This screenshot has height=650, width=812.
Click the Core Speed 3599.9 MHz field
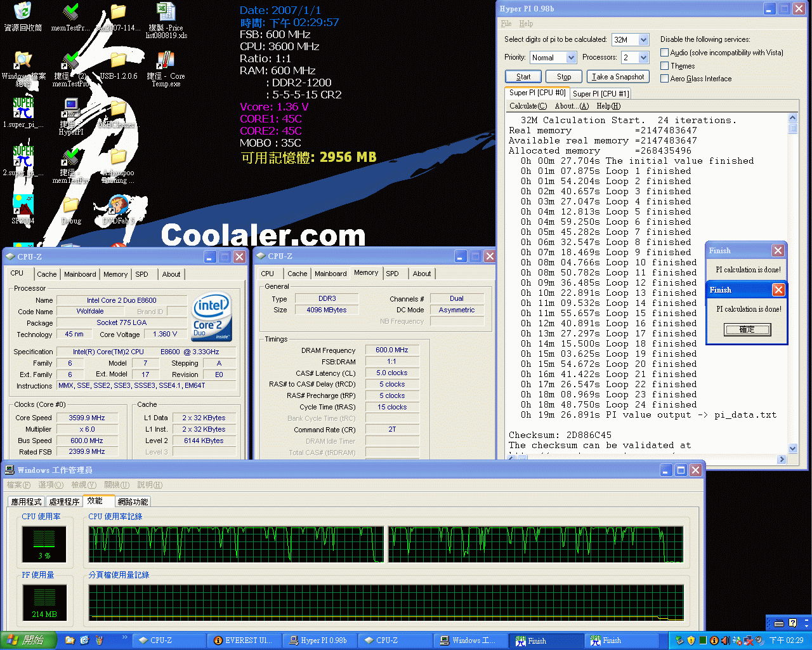pyautogui.click(x=87, y=418)
